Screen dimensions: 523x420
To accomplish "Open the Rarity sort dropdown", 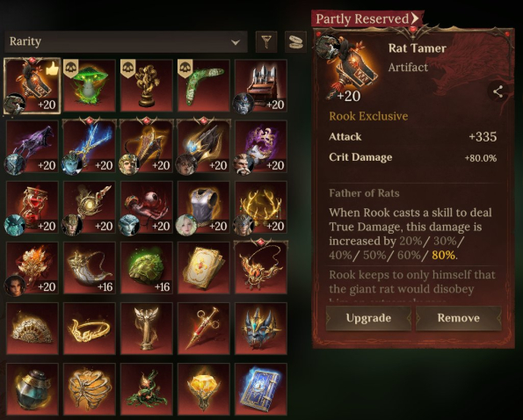I will coord(126,42).
